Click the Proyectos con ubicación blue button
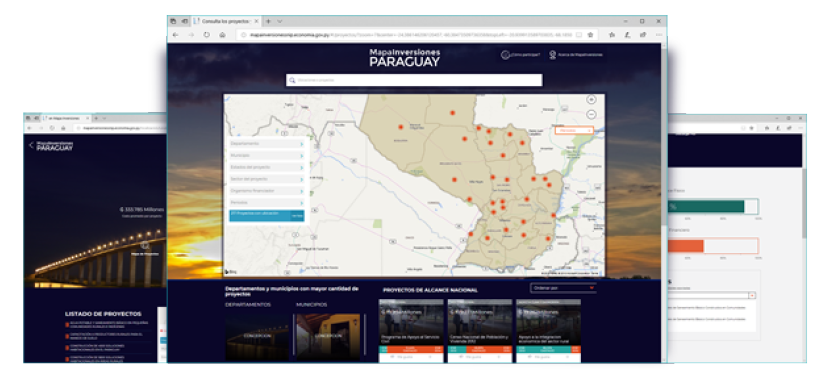Screen dimensions: 832x381 click(266, 215)
